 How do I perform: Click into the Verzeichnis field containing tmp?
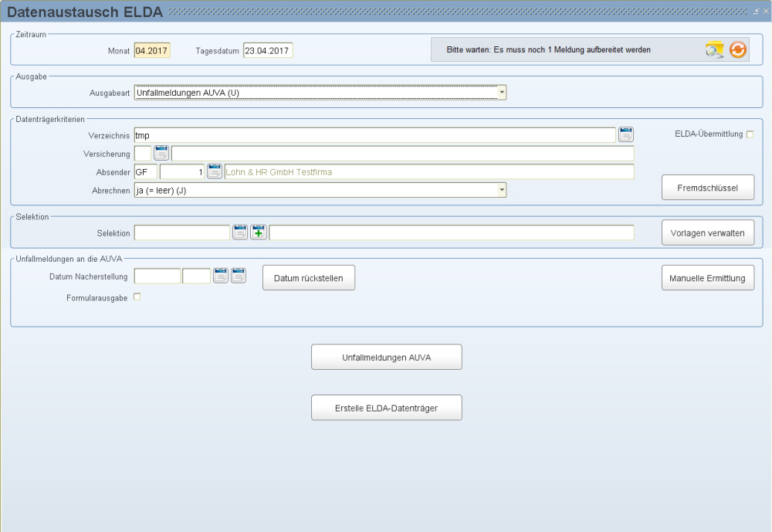coord(374,135)
